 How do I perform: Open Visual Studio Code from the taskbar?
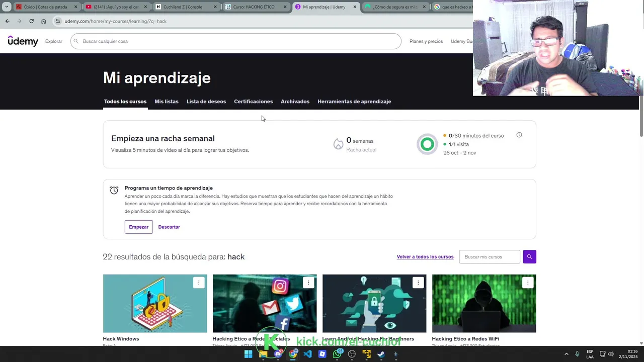pyautogui.click(x=307, y=354)
